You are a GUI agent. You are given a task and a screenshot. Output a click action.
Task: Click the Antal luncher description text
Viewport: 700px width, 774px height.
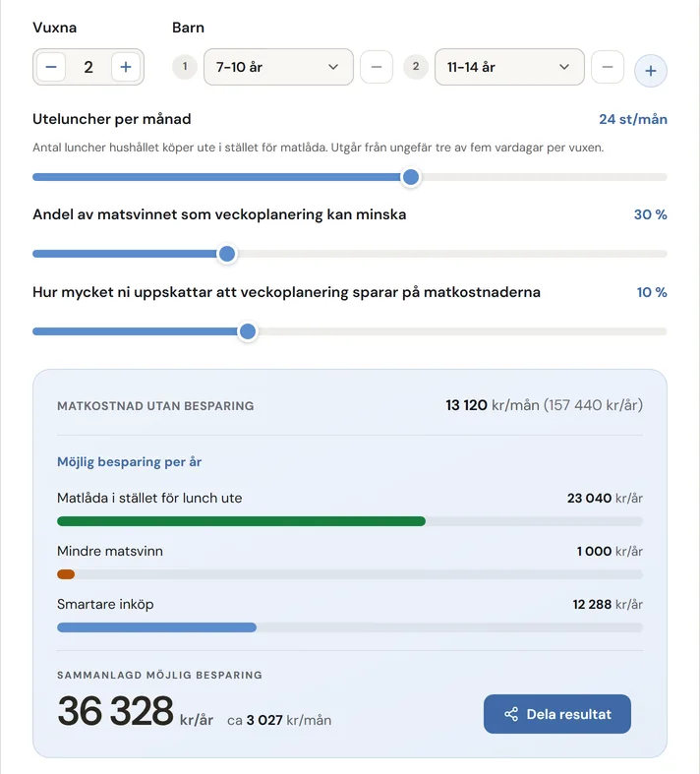pos(319,148)
